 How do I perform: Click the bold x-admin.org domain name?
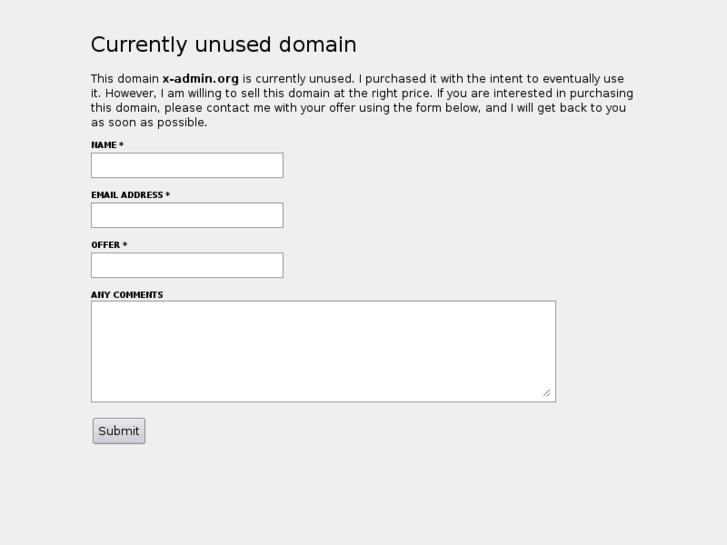200,78
